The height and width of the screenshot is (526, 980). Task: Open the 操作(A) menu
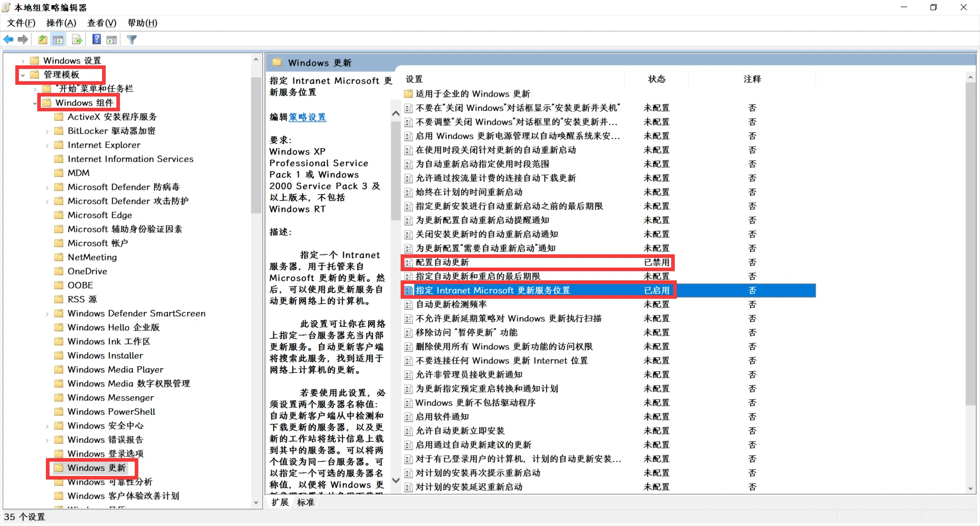tap(61, 23)
